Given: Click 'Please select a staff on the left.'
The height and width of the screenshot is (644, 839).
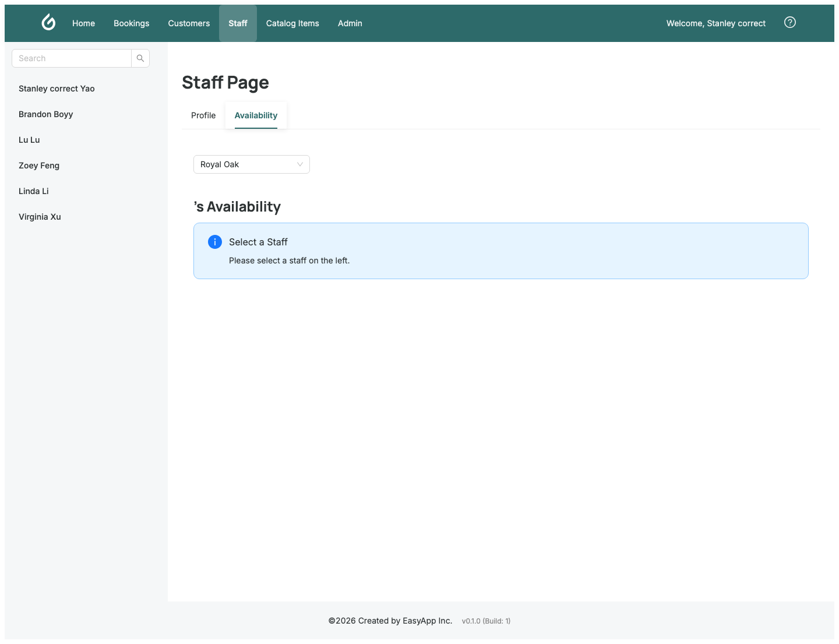Looking at the screenshot, I should tap(290, 261).
